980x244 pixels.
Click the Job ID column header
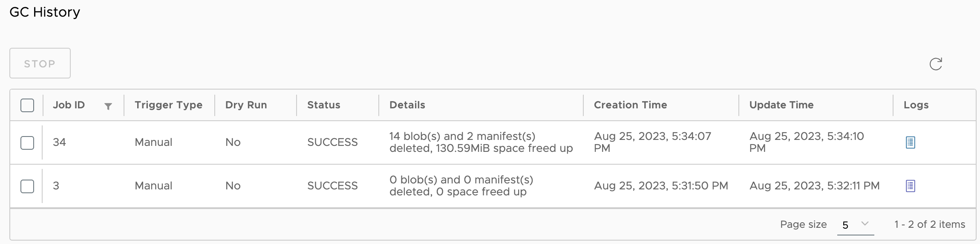click(69, 105)
